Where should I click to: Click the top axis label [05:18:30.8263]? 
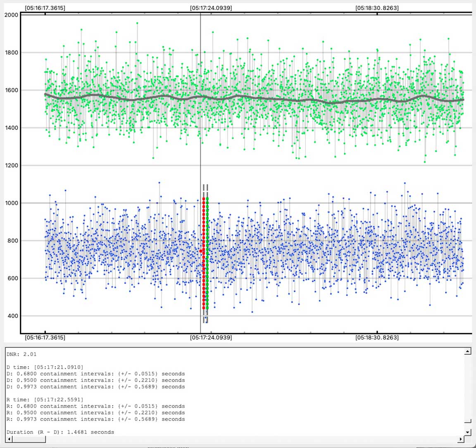[377, 8]
